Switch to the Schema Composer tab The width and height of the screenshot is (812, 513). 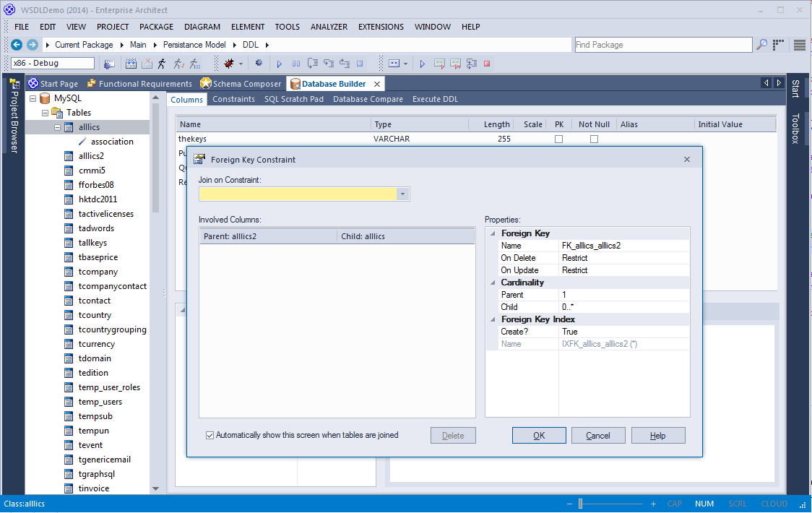tap(241, 83)
